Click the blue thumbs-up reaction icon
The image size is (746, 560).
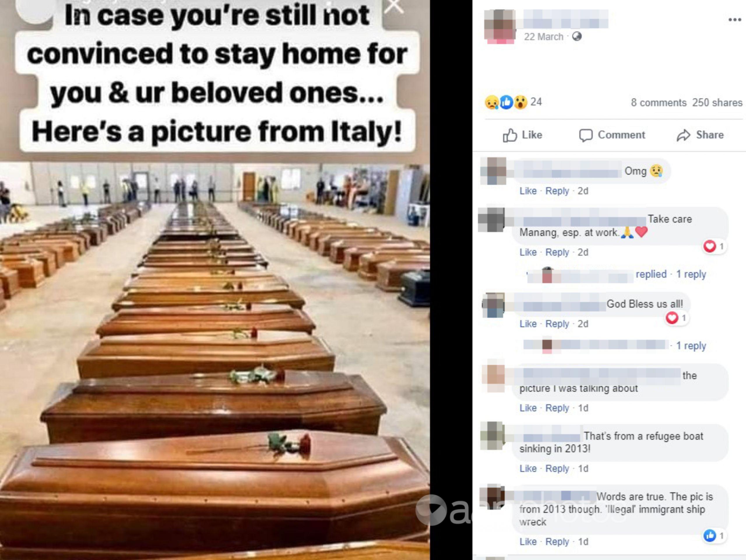(506, 102)
